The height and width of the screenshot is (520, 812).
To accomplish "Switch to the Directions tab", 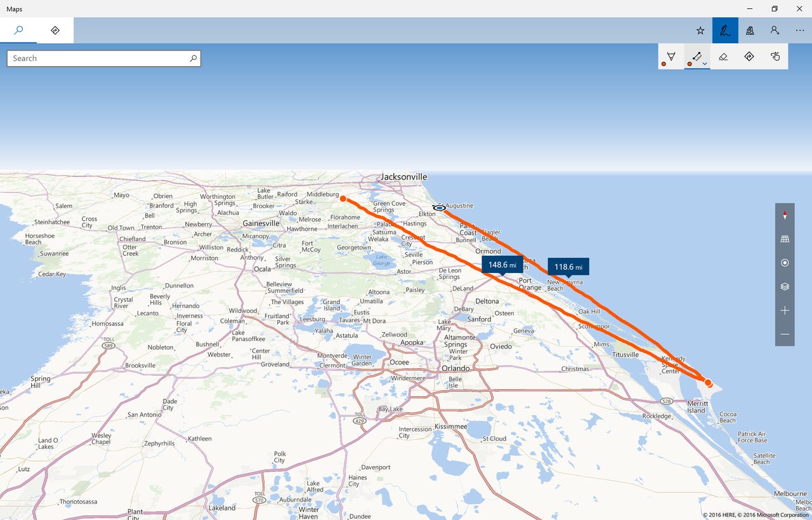I will [55, 30].
